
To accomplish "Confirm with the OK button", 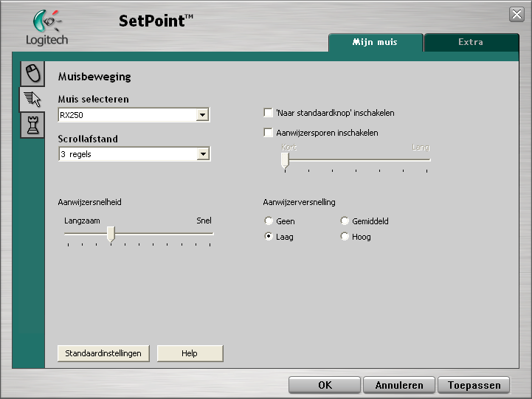I will point(325,385).
